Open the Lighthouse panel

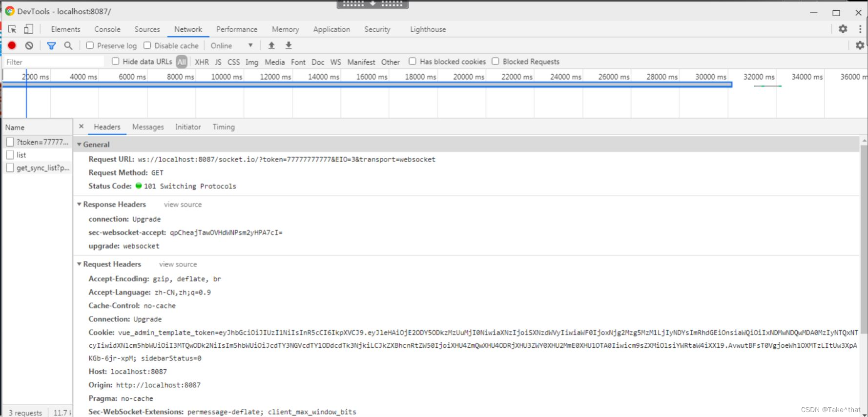[x=428, y=29]
